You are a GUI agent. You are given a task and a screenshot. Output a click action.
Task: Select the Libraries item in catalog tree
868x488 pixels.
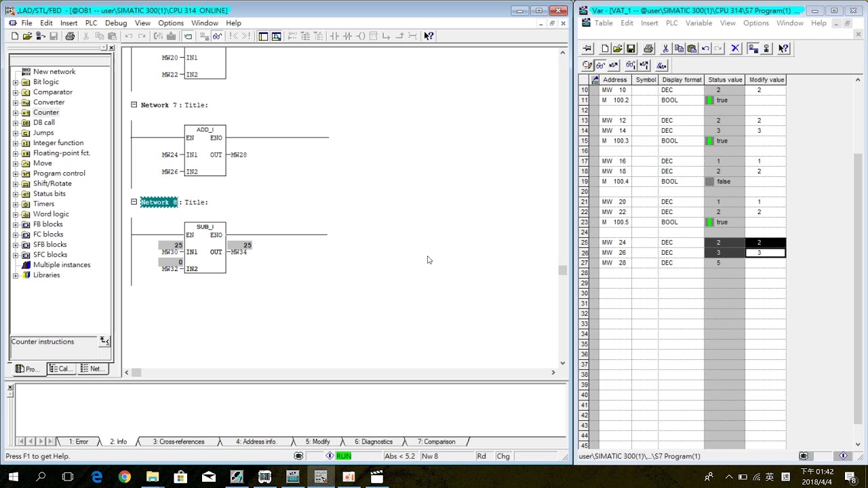(46, 275)
